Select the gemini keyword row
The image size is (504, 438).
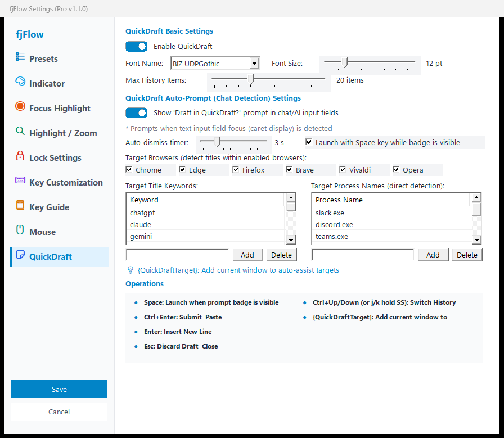206,237
